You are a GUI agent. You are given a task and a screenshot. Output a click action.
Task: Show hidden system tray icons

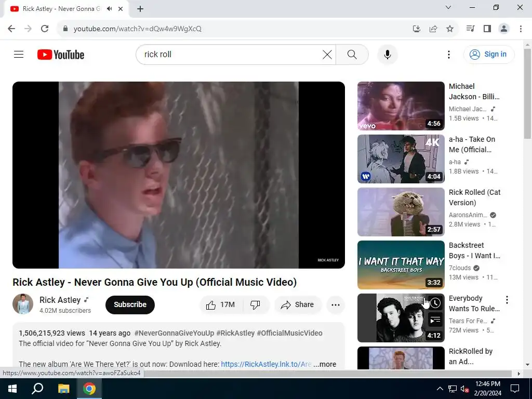[x=440, y=389]
